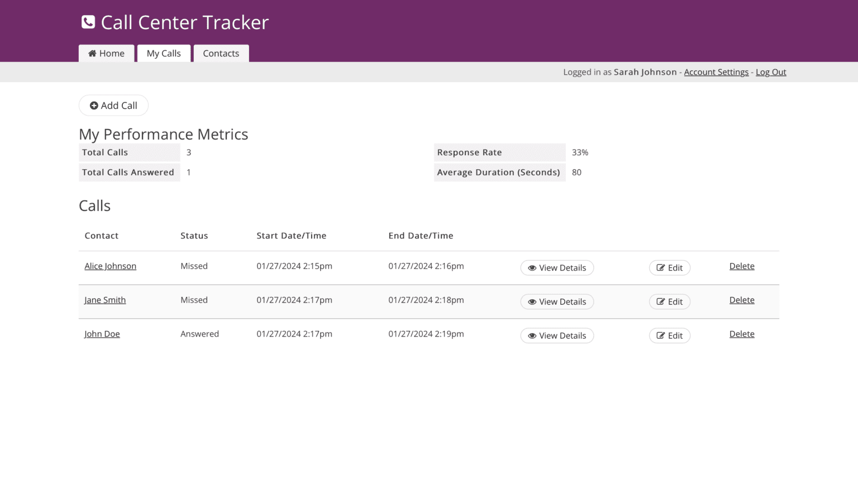This screenshot has height=504, width=858.
Task: Open Alice Johnson's contact page
Action: click(110, 266)
